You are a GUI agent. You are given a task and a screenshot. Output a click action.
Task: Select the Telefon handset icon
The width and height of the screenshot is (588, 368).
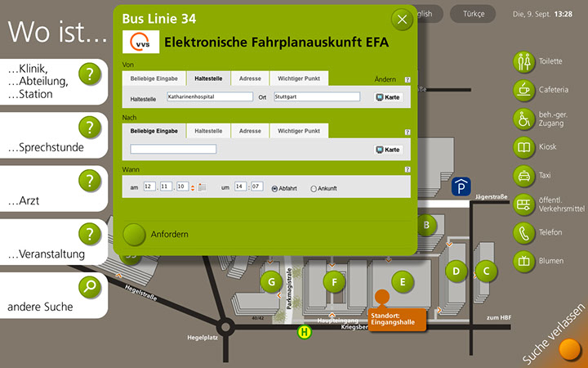click(523, 232)
